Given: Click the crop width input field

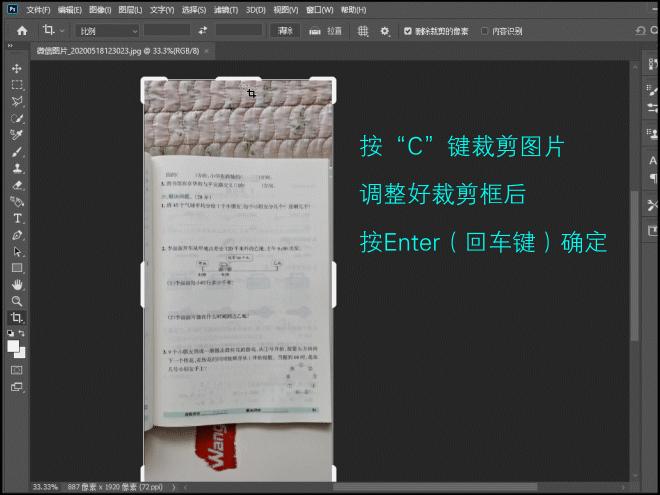Looking at the screenshot, I should [x=167, y=30].
